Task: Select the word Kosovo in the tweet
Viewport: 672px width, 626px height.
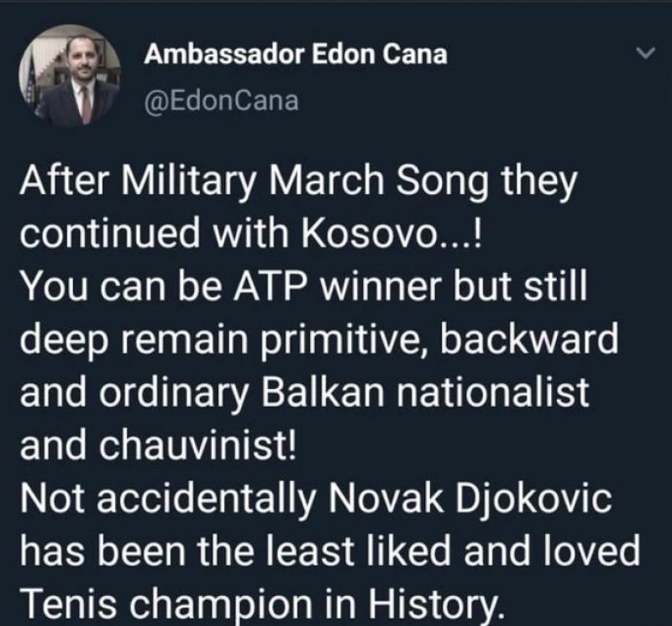Action: (x=367, y=234)
